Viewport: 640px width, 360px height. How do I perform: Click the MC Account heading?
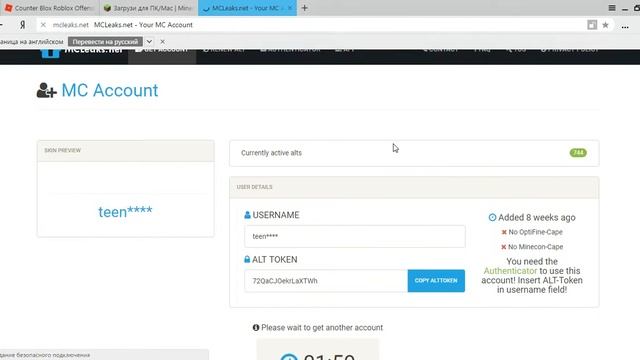tap(109, 90)
